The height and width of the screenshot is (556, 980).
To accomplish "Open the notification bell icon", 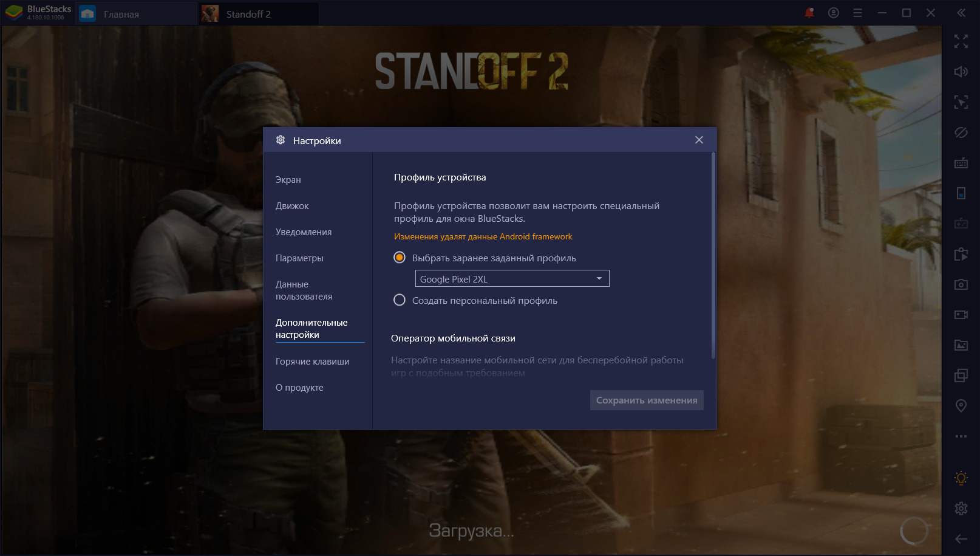I will click(809, 13).
